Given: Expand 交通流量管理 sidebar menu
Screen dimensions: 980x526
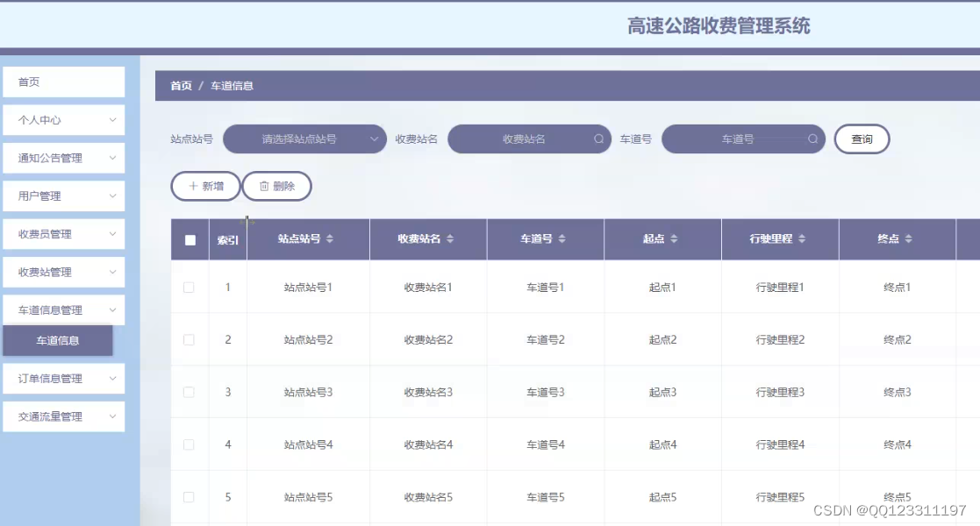Looking at the screenshot, I should coord(64,416).
